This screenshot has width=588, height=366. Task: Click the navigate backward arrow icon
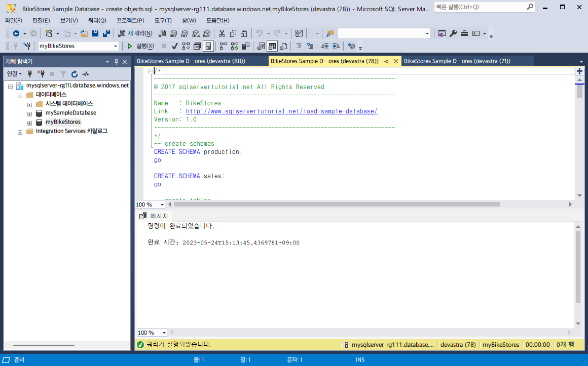click(x=16, y=34)
